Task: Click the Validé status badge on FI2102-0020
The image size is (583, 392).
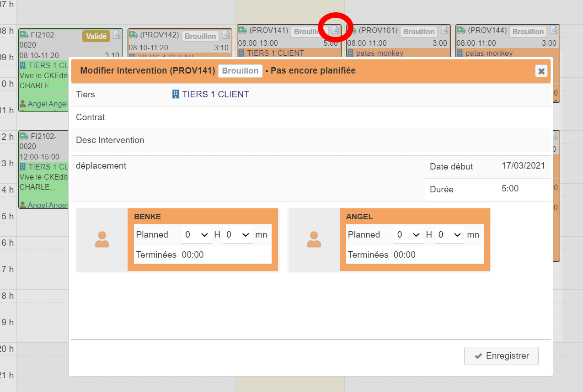Action: click(96, 36)
